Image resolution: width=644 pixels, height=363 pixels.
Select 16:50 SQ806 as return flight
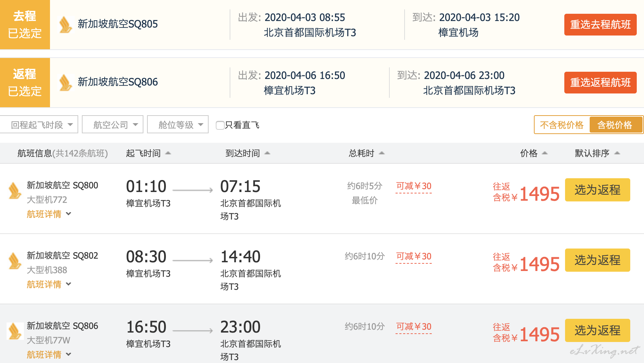598,330
